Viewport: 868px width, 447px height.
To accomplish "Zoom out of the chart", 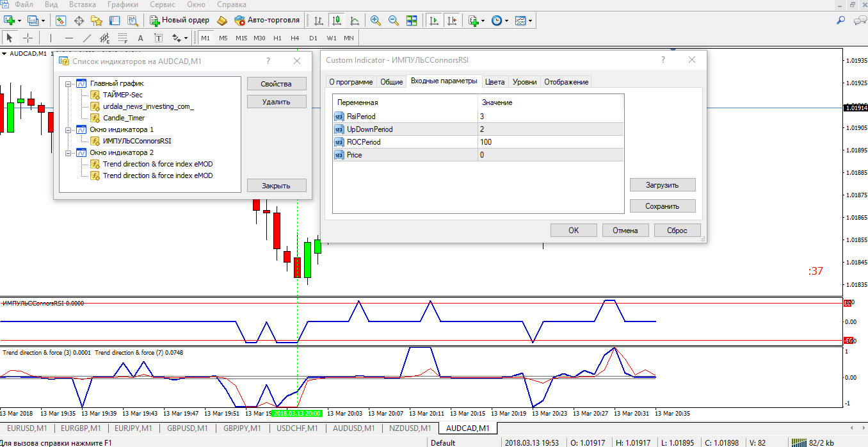I will click(x=394, y=20).
